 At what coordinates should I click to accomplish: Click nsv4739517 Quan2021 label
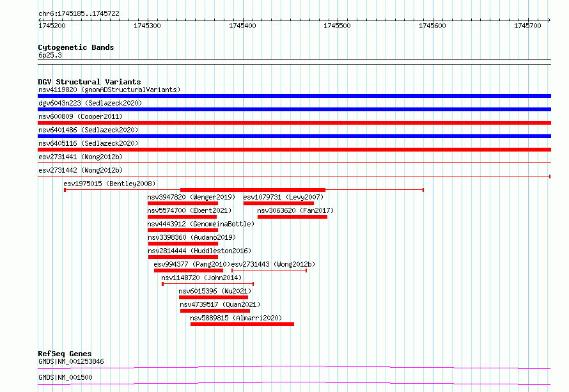coord(220,304)
